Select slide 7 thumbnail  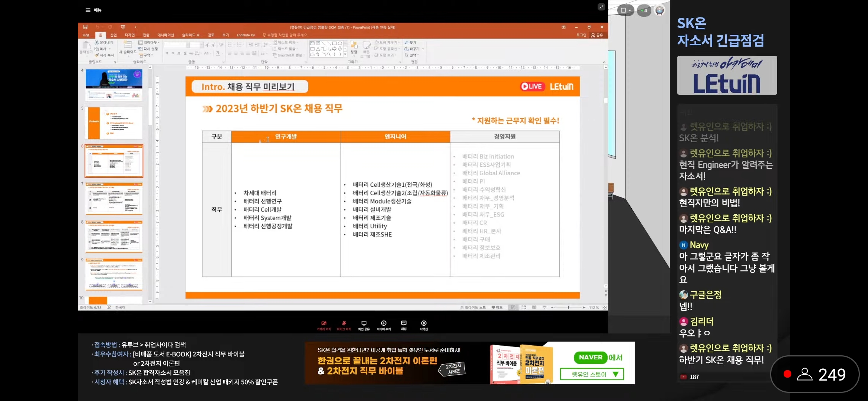coord(114,199)
